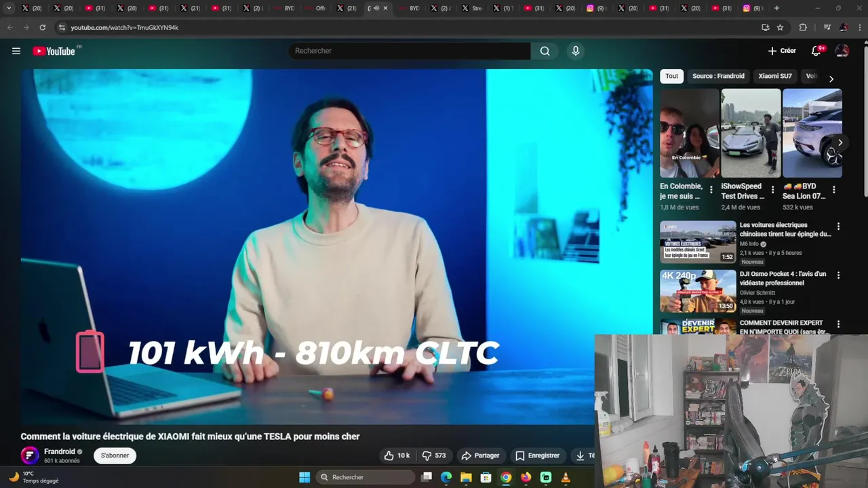Save the video with Enregistrer
The width and height of the screenshot is (868, 488).
click(537, 455)
